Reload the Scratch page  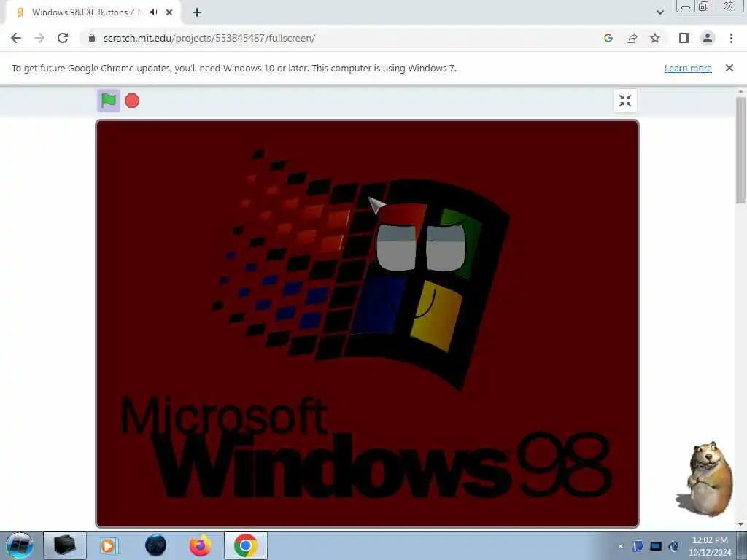(x=63, y=38)
